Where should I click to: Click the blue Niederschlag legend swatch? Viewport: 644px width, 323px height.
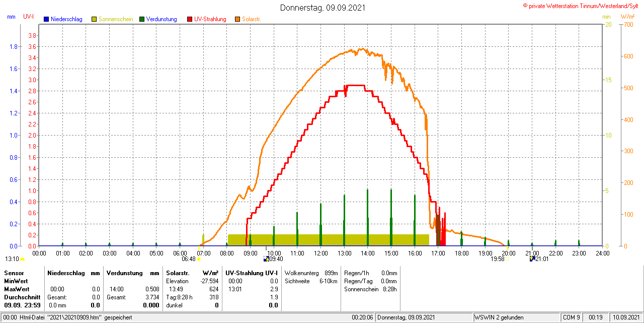tap(46, 19)
